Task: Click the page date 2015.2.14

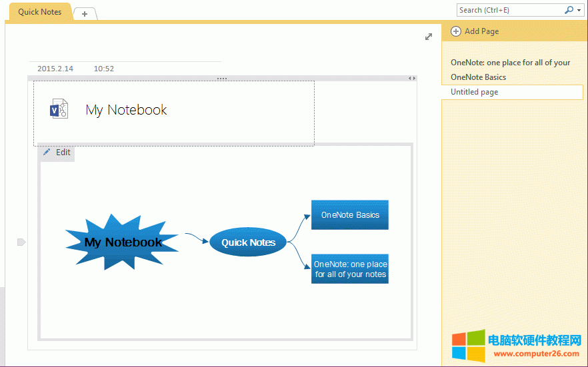Action: [x=55, y=69]
